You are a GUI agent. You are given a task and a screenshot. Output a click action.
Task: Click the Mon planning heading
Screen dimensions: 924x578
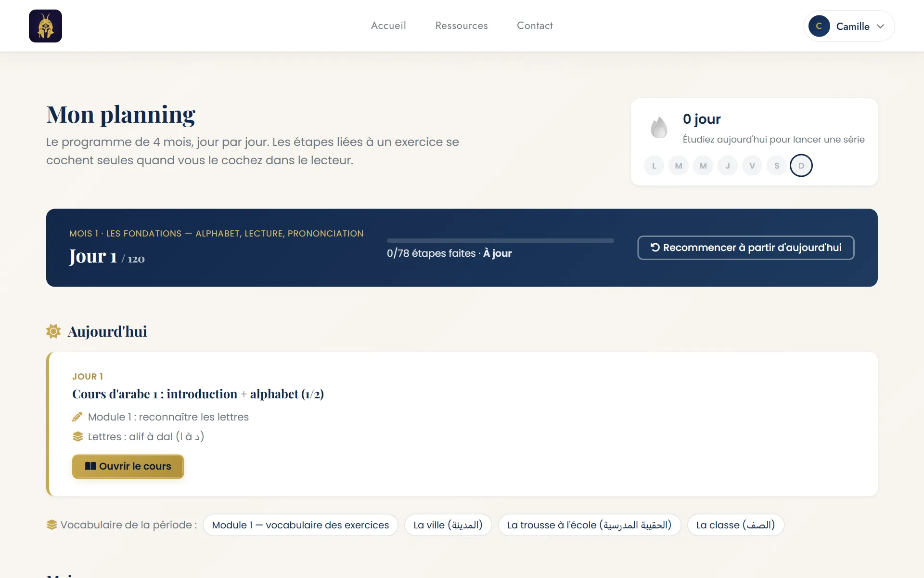[x=121, y=115]
